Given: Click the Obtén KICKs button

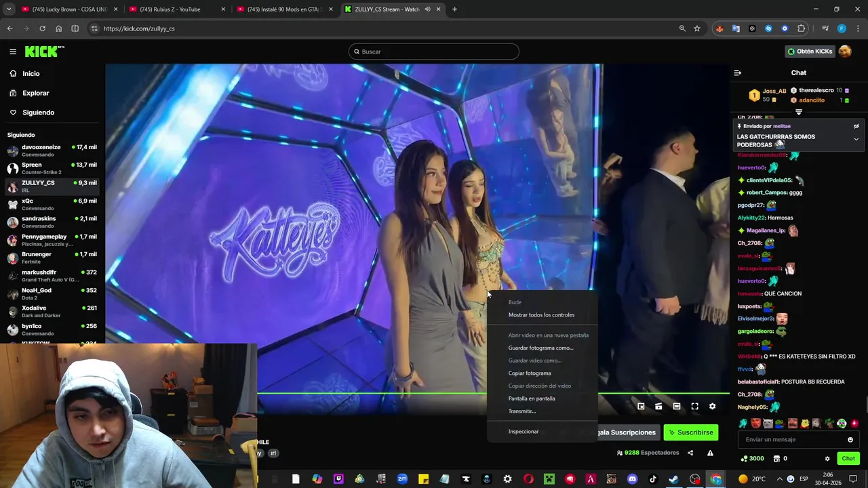Looking at the screenshot, I should [x=809, y=52].
